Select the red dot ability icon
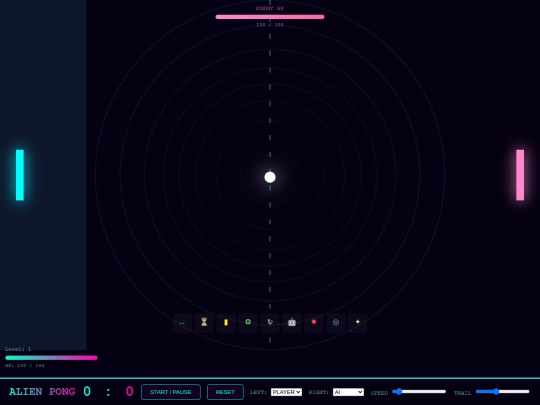Image resolution: width=540 pixels, height=405 pixels. (x=314, y=323)
